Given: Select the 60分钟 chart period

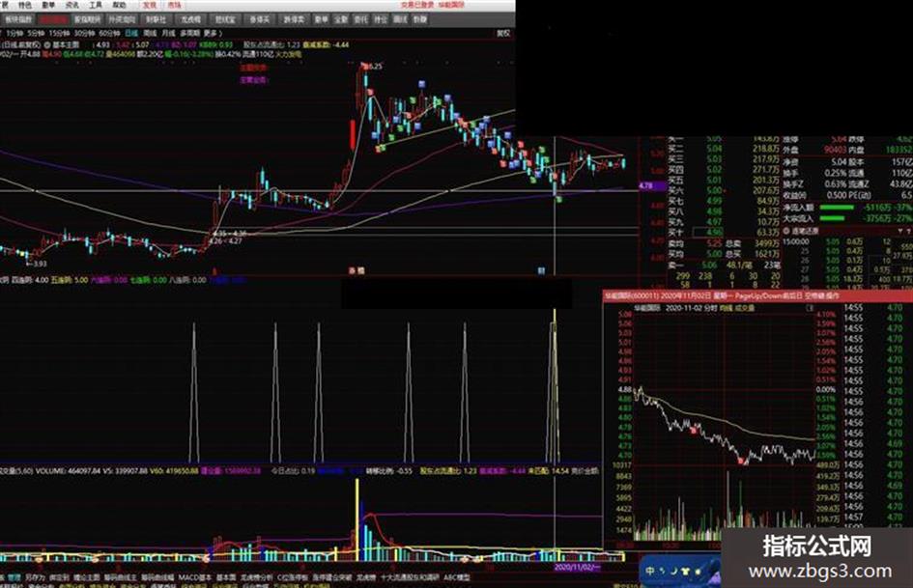Looking at the screenshot, I should (109, 33).
